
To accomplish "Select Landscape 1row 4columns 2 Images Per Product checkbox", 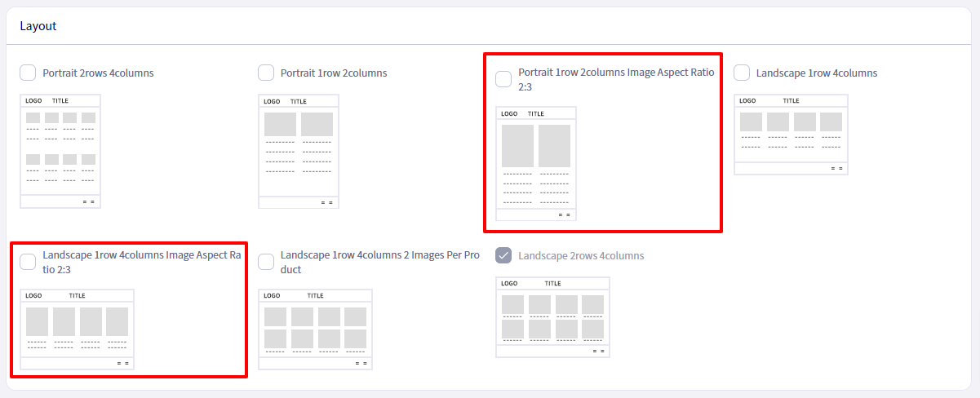I will pyautogui.click(x=266, y=262).
